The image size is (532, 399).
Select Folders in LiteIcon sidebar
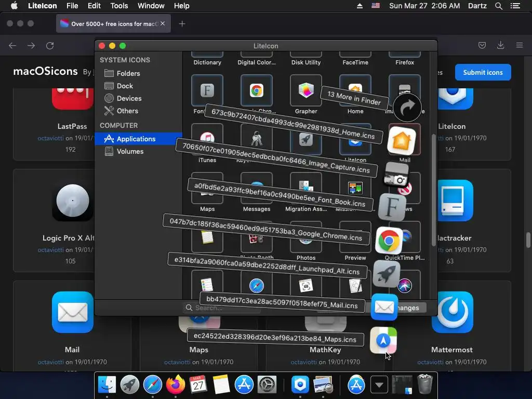coord(122,73)
